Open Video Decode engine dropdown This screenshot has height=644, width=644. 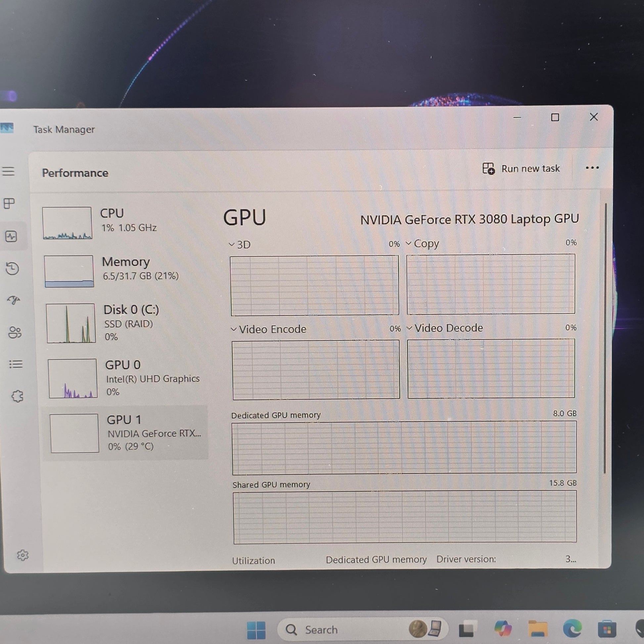[x=445, y=328]
